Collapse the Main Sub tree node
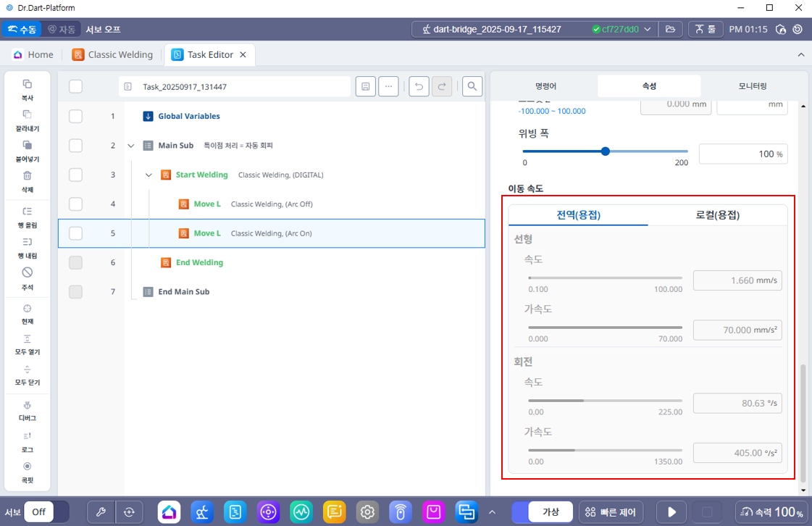Screen dimensions: 812x526 [131, 146]
